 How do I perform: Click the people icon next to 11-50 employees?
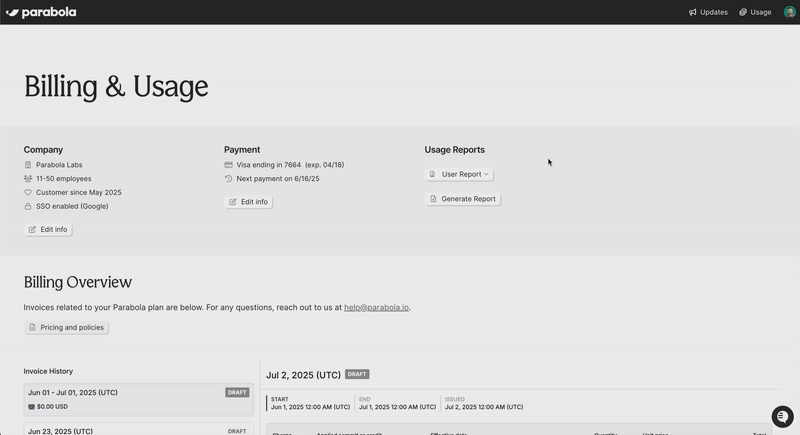coord(28,178)
